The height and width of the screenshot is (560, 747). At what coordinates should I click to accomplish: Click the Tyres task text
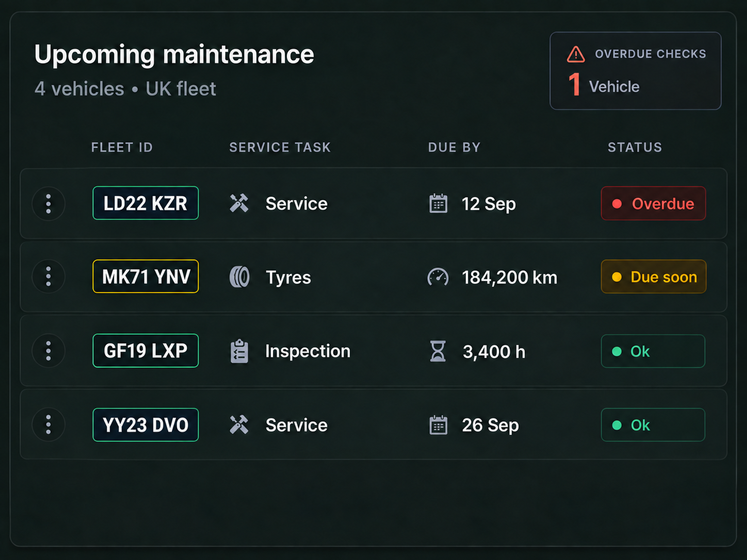[288, 277]
